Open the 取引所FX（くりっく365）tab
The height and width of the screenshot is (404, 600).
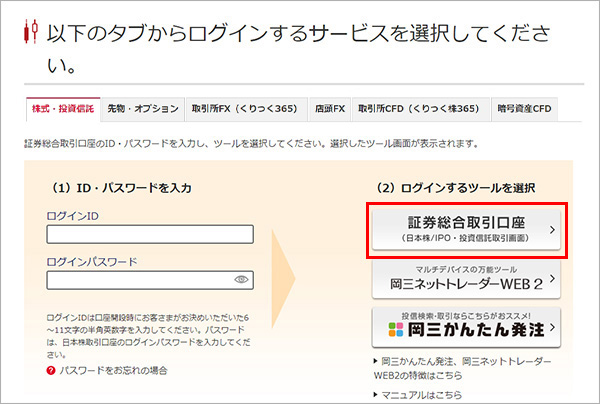[x=246, y=109]
